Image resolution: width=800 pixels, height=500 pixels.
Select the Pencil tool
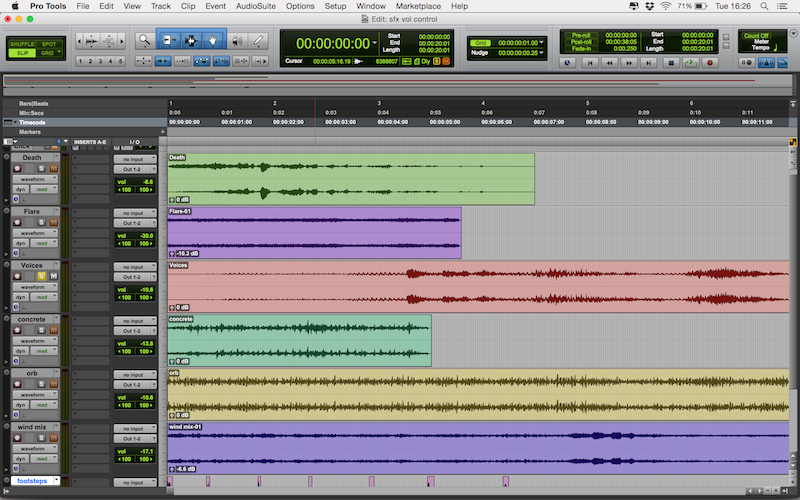click(x=258, y=40)
